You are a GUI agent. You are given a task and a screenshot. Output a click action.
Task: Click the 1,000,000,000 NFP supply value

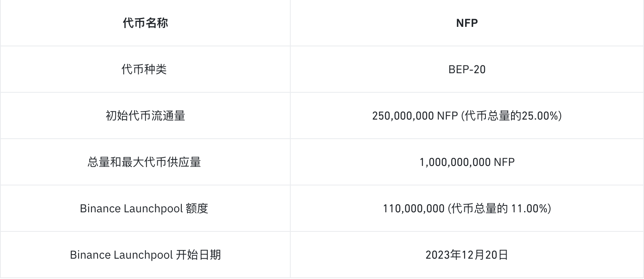pos(467,162)
